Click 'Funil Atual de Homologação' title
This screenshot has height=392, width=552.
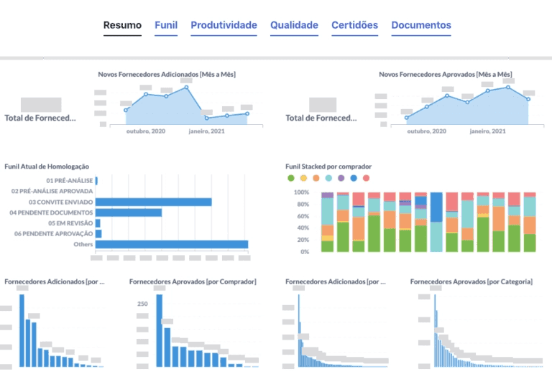(47, 167)
